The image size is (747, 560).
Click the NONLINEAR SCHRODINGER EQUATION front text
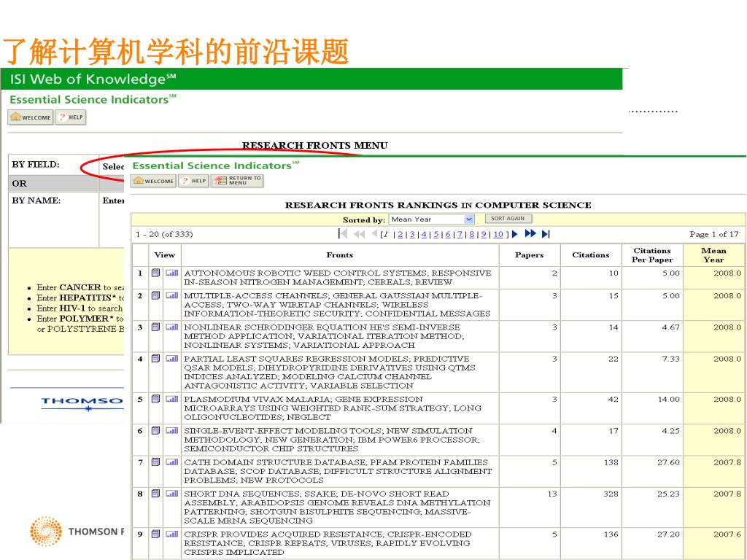pos(324,335)
